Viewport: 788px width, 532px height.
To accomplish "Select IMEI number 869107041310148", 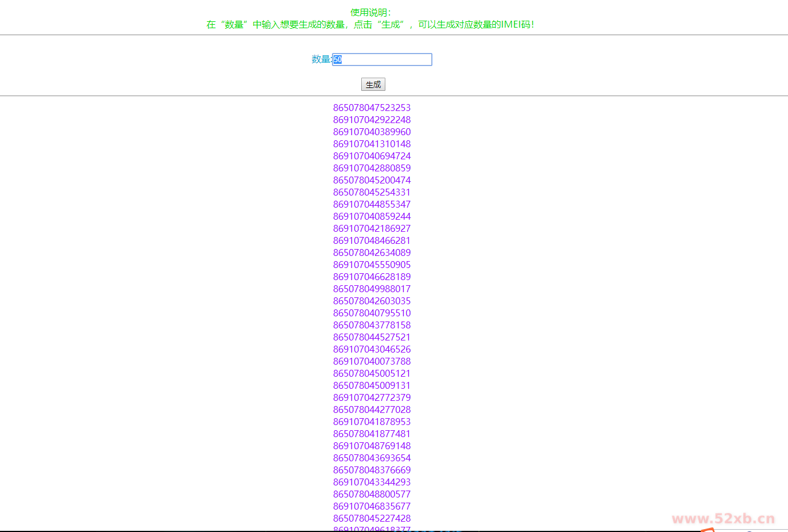I will (372, 144).
